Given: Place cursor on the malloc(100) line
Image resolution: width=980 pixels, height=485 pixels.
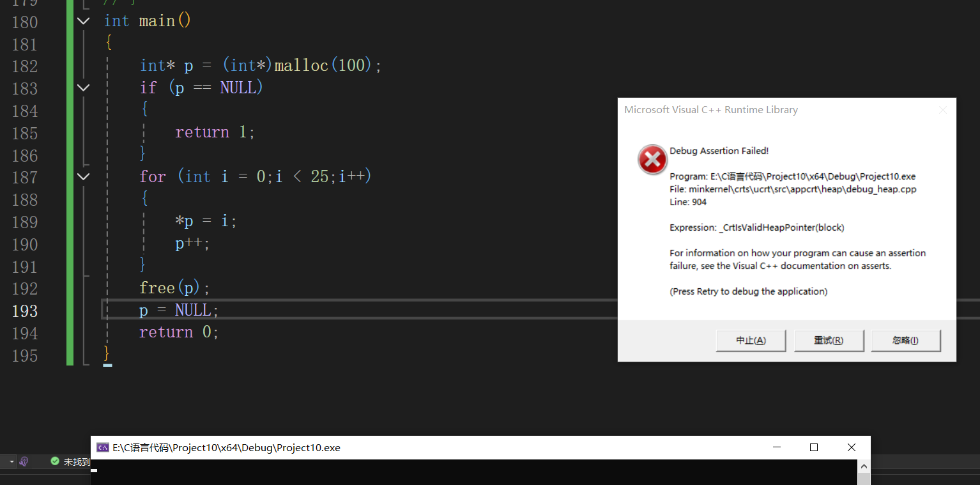Looking at the screenshot, I should pos(261,66).
